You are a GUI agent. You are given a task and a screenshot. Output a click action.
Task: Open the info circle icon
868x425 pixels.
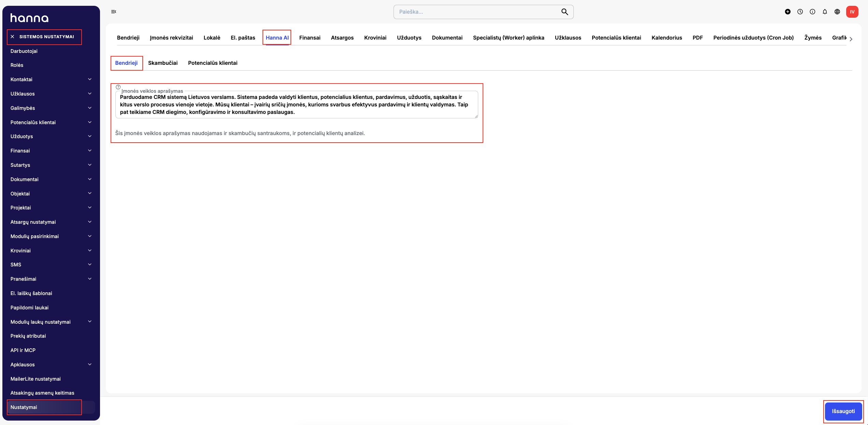coord(812,12)
